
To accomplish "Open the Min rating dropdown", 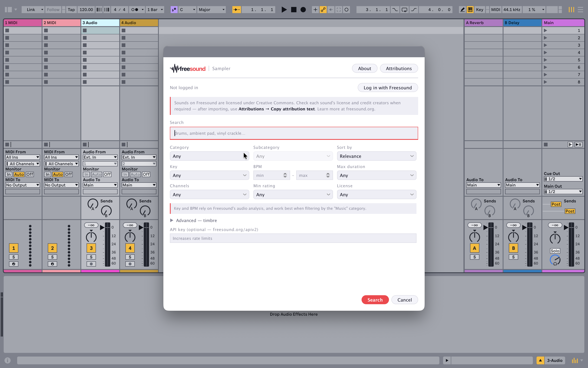I will [293, 194].
